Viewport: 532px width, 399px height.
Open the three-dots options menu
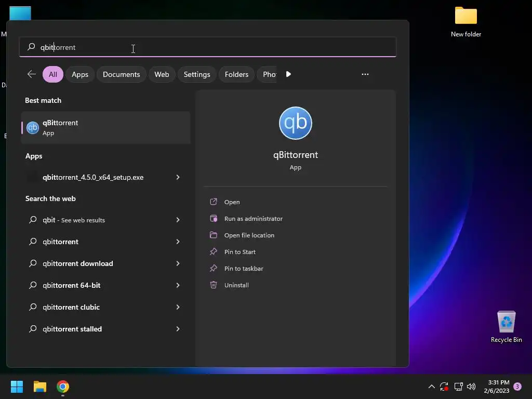[x=365, y=74]
